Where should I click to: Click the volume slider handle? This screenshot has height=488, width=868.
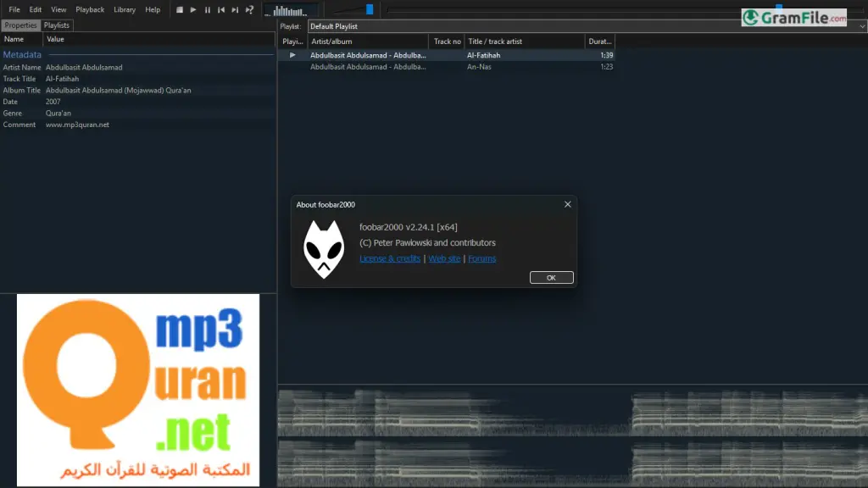coord(370,9)
